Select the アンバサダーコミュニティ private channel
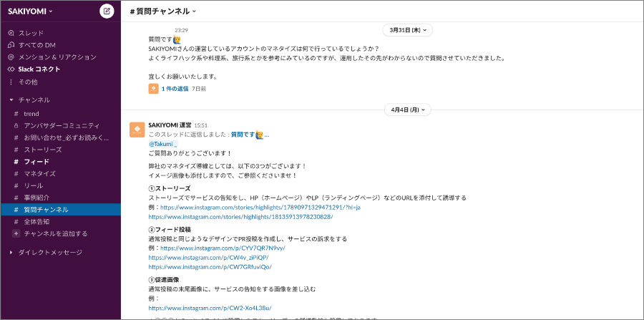 60,126
